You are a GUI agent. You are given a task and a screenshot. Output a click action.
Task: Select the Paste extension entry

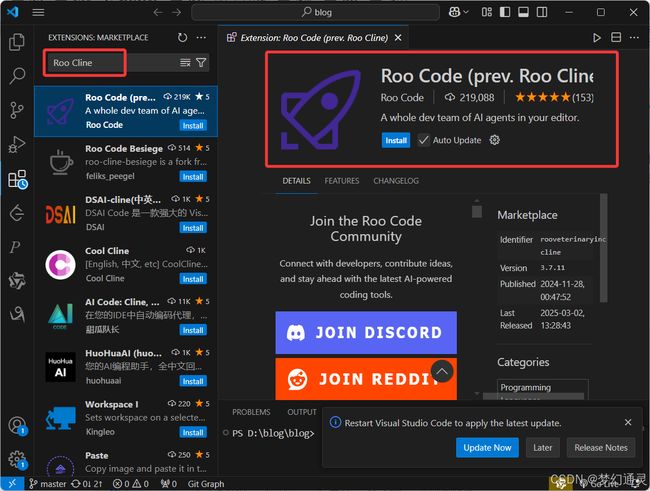coord(126,461)
